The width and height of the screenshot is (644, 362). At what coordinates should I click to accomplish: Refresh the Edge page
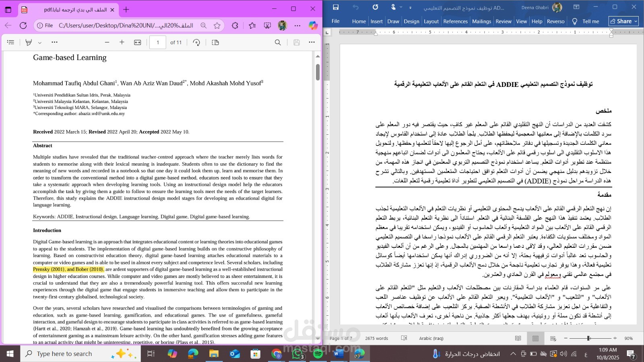point(23,25)
